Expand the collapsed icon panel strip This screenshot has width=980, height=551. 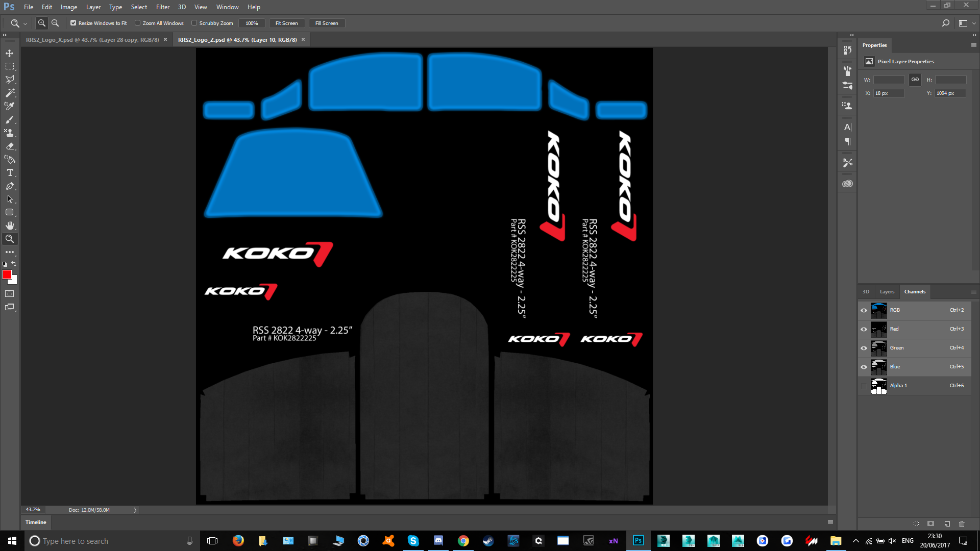851,35
